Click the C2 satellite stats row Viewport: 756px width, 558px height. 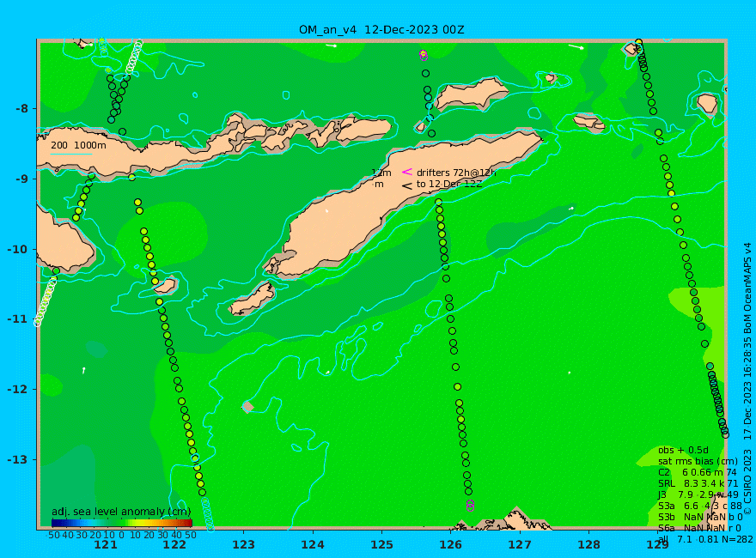[698, 472]
